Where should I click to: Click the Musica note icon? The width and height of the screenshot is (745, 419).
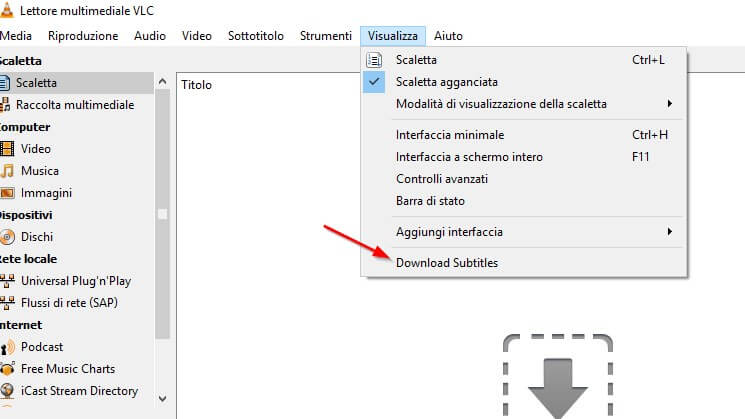tap(7, 171)
